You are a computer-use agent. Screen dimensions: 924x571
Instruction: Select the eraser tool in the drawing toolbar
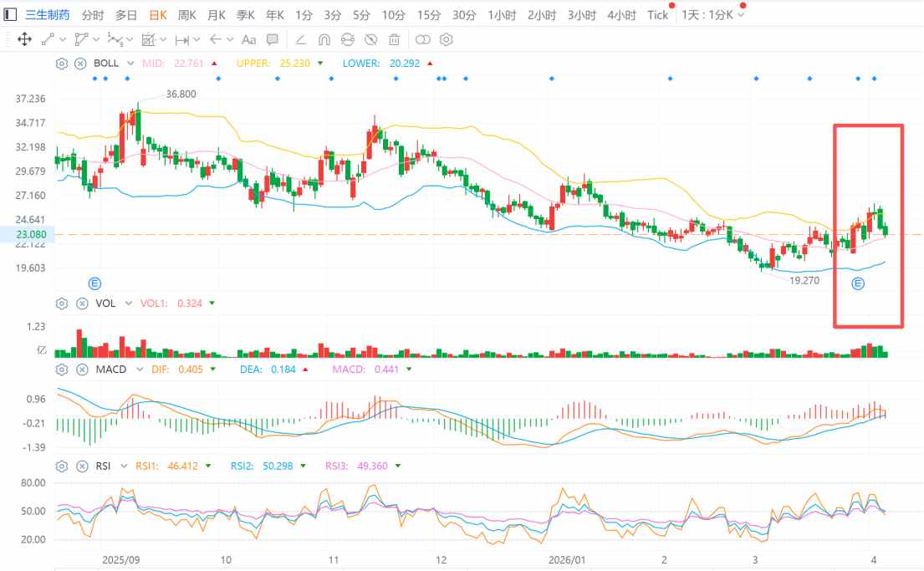(x=300, y=39)
